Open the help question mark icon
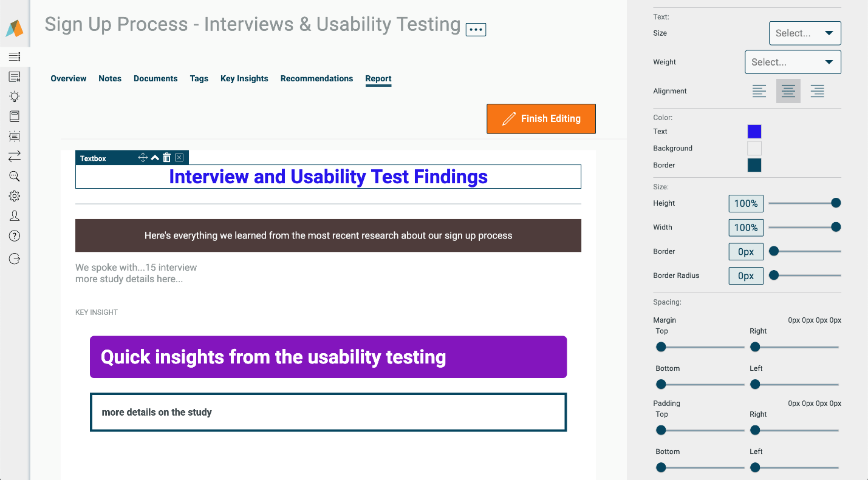Viewport: 868px width, 480px height. point(15,236)
